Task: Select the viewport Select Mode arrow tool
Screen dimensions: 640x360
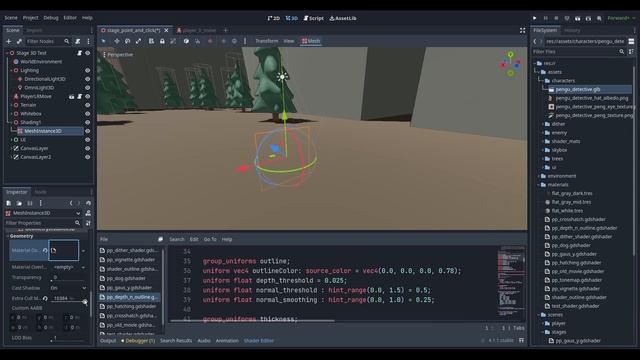Action: click(103, 41)
